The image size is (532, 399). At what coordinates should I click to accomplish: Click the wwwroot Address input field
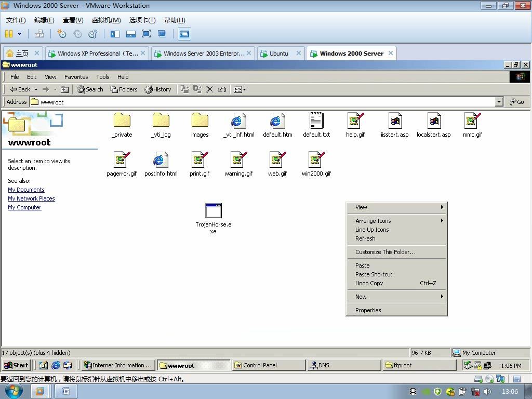point(262,102)
